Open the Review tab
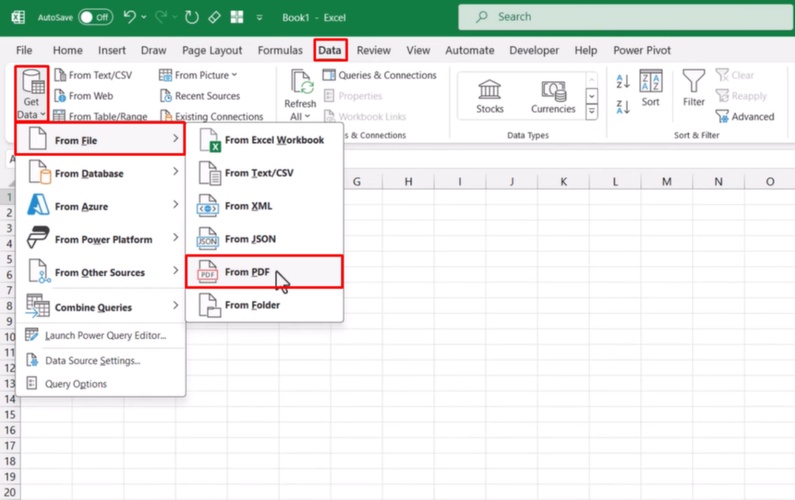Image resolution: width=795 pixels, height=500 pixels. pos(374,50)
